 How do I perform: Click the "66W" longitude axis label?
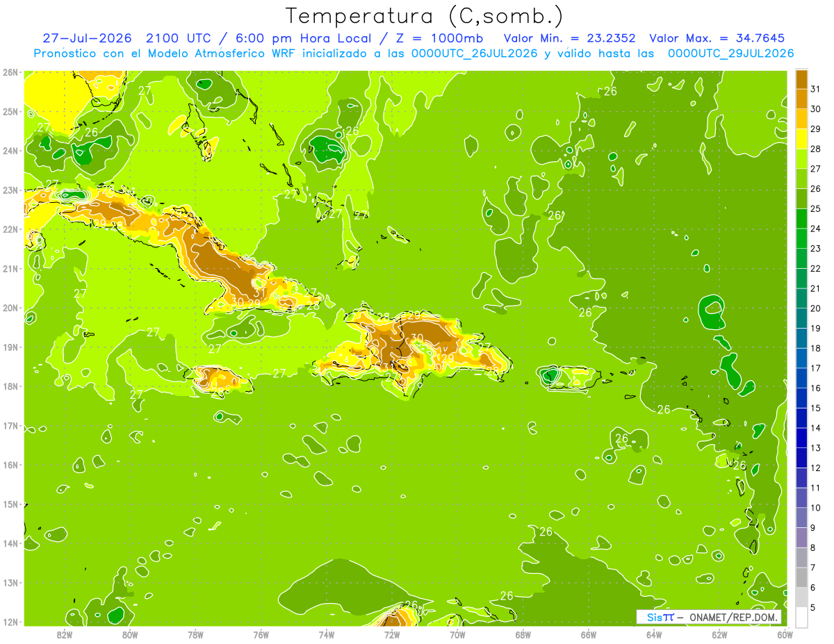pos(588,634)
